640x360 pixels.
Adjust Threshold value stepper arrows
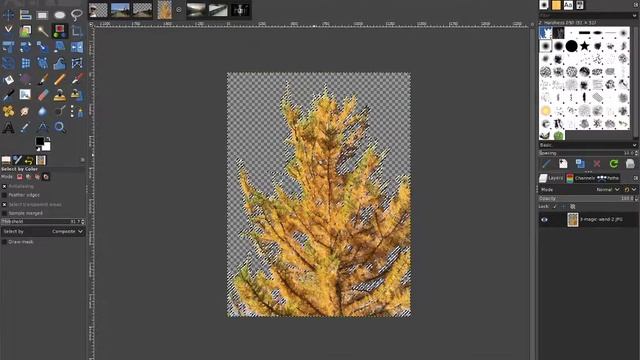pos(83,221)
